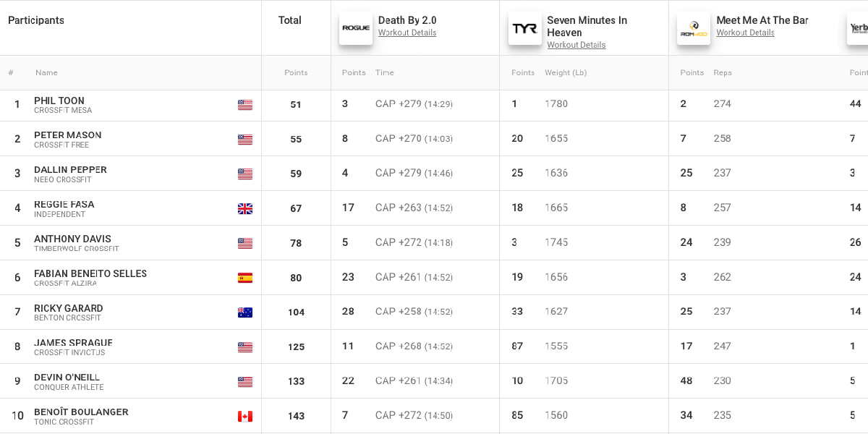Viewport: 868px width, 434px height.
Task: Click the Canadian flag beside Benoît Boulanger
Action: 245,417
